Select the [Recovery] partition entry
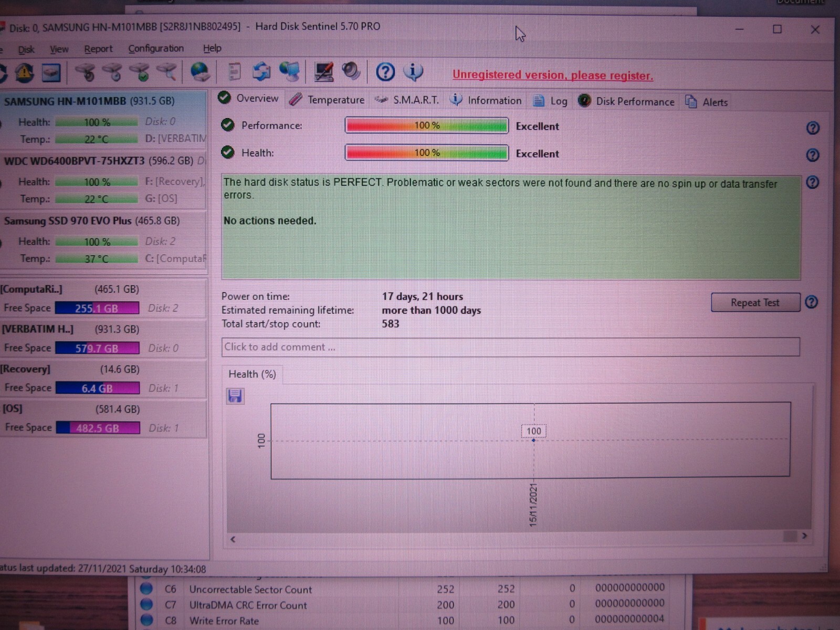The width and height of the screenshot is (840, 630). tap(103, 378)
